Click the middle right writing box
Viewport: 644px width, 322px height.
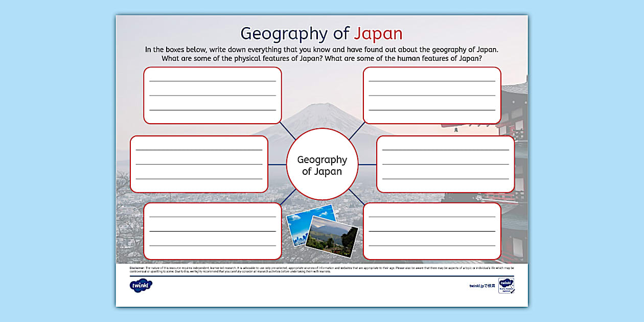coord(446,164)
